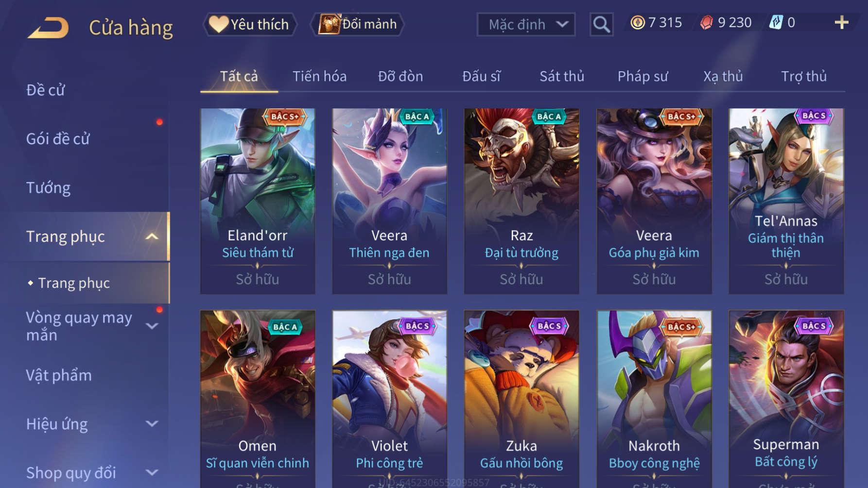Collapse the Trang phục sidebar section
Screen dimensions: 868x488
click(152, 236)
